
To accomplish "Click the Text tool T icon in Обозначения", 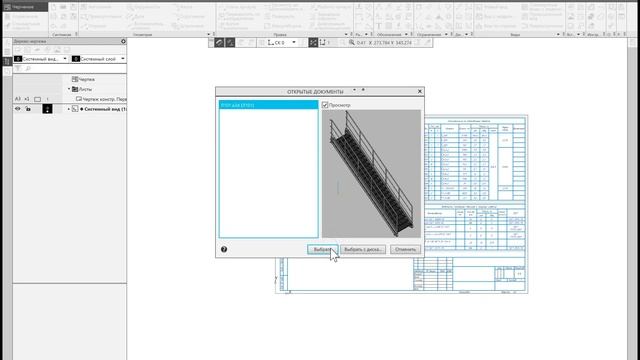I will tap(379, 26).
